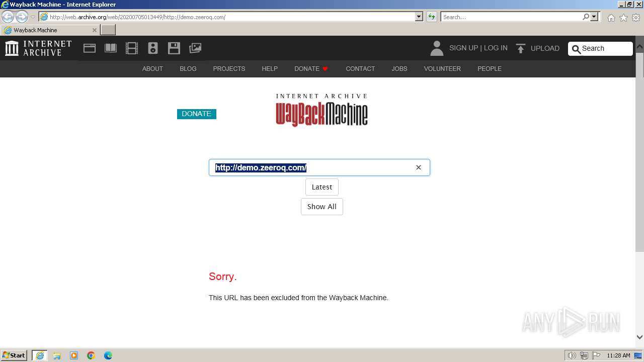Open the BLOG menu item
This screenshot has width=644, height=362.
tap(188, 69)
